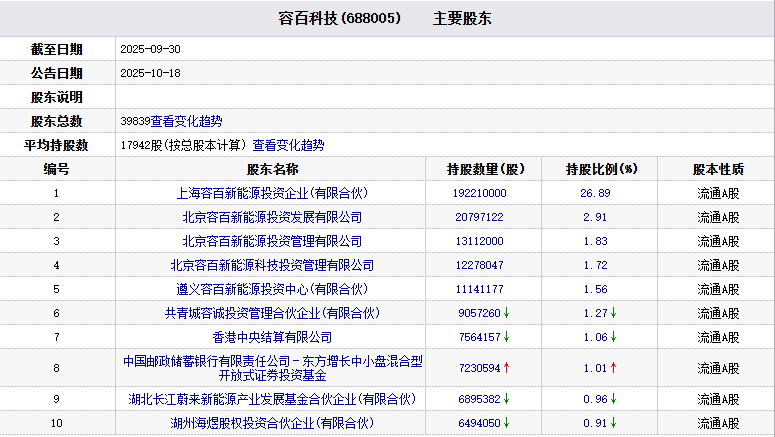This screenshot has height=437, width=775.
Task: Open 查看变化趋势 link in 平均持股数 row
Action: [288, 145]
